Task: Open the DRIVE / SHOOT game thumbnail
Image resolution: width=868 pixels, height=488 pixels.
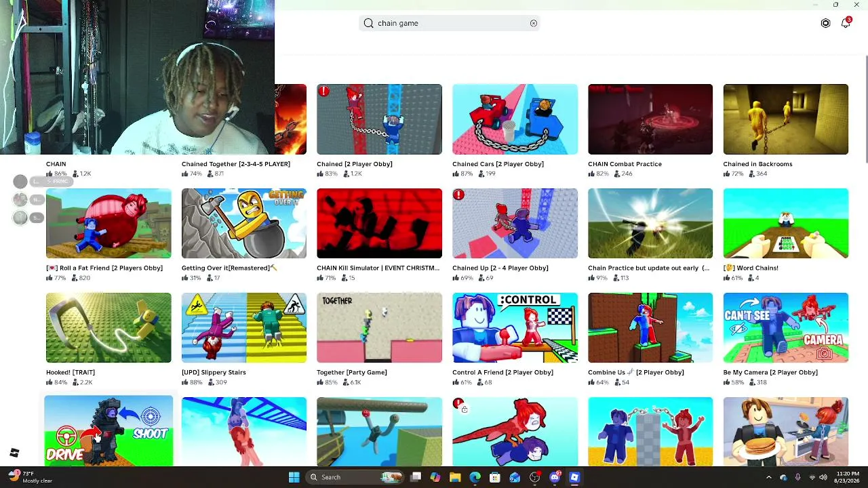Action: click(x=108, y=431)
